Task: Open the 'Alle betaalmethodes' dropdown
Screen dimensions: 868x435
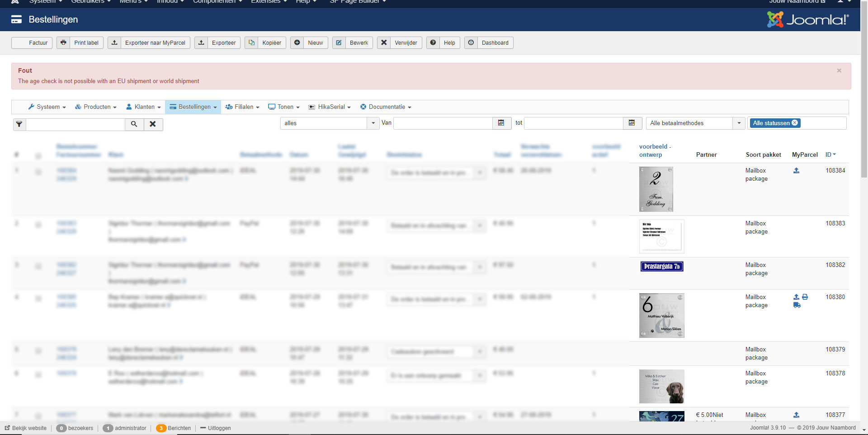Action: (739, 123)
